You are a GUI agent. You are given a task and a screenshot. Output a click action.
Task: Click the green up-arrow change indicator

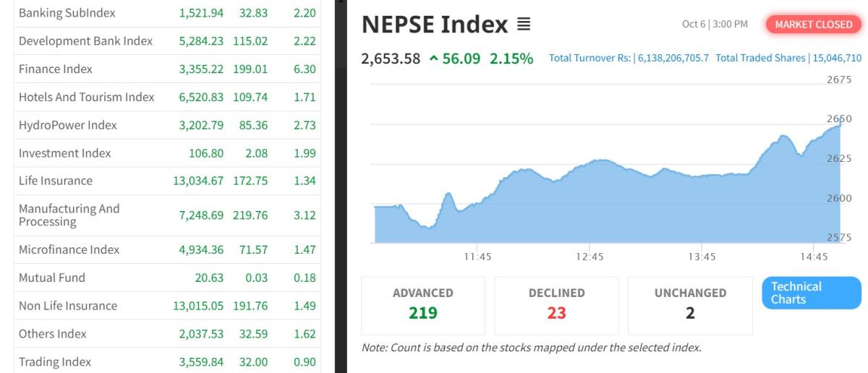(434, 59)
